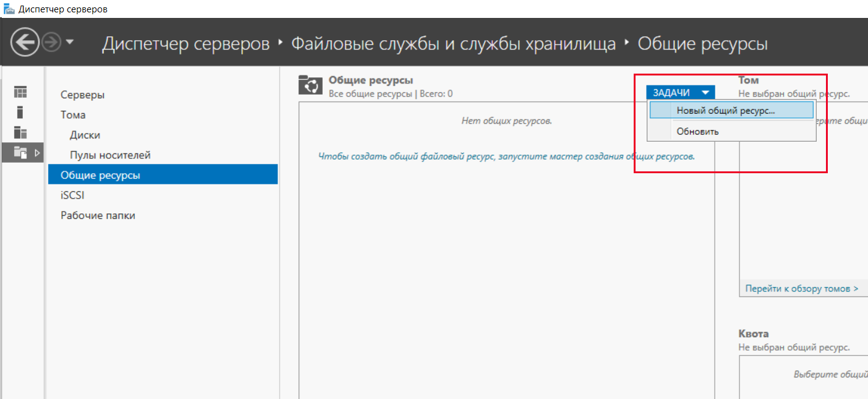868x399 pixels.
Task: Click Том section heading
Action: 748,80
